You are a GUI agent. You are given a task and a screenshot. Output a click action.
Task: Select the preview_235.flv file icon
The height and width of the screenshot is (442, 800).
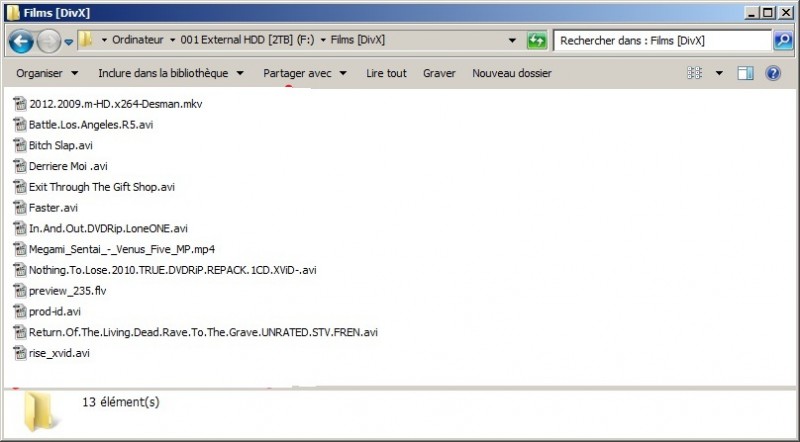point(20,290)
